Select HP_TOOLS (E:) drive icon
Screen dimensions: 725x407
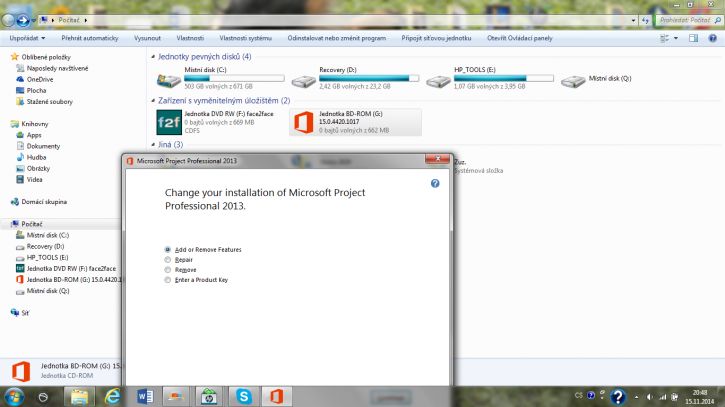[438, 82]
